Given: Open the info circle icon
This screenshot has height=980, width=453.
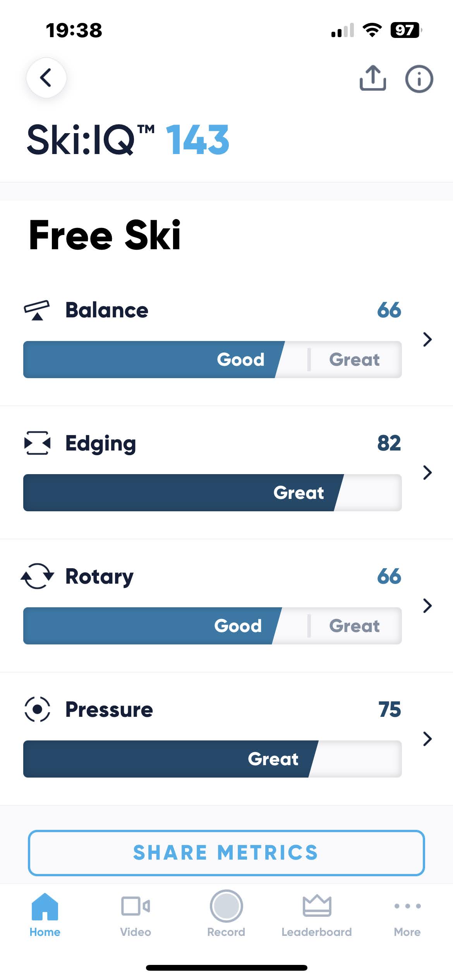Looking at the screenshot, I should pos(419,79).
